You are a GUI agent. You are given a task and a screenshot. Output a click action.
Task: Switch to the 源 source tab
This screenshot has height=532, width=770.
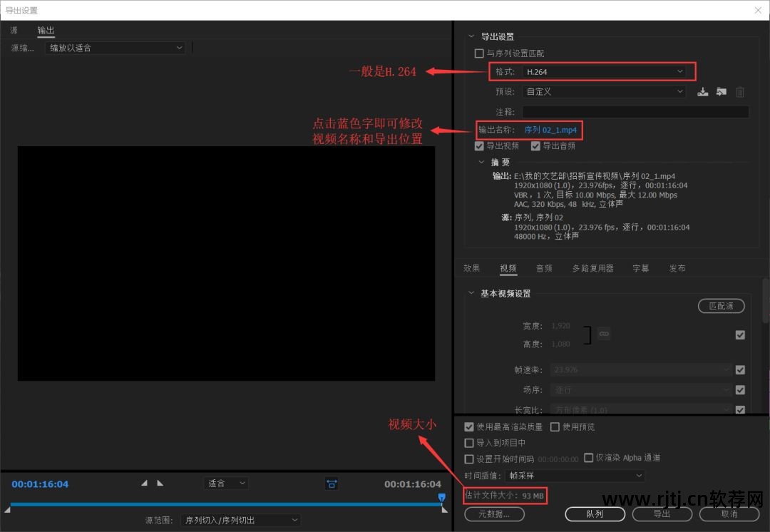[x=14, y=31]
